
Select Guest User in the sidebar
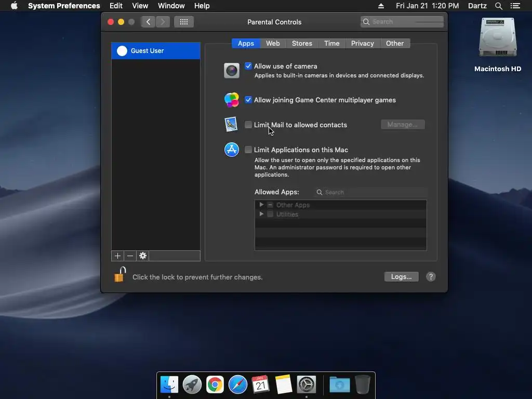click(x=156, y=51)
